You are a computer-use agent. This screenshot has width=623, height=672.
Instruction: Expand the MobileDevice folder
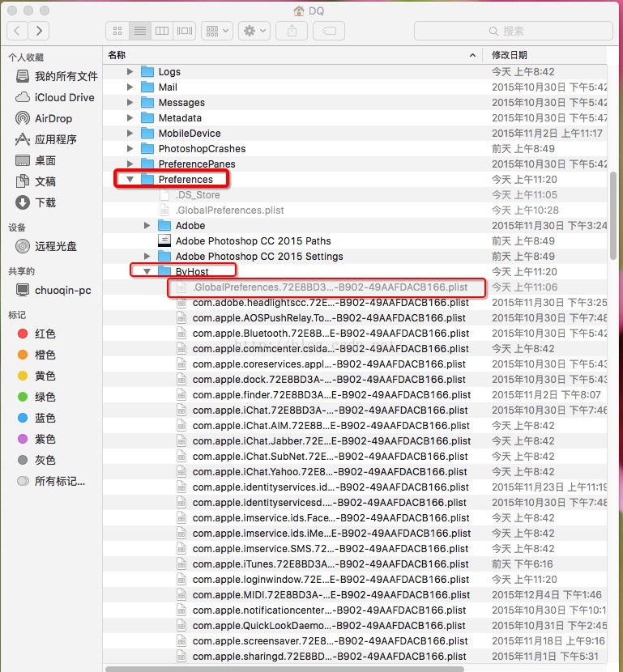pyautogui.click(x=130, y=134)
